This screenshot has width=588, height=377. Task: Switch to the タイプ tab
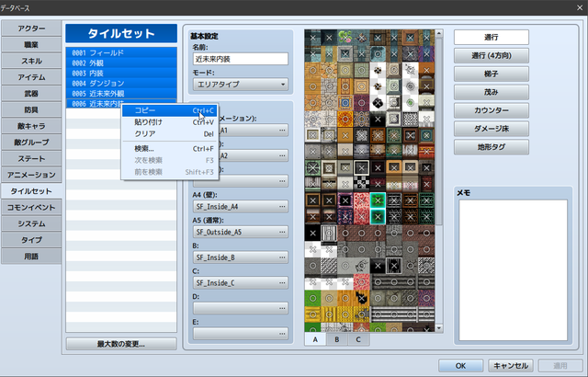click(x=31, y=240)
